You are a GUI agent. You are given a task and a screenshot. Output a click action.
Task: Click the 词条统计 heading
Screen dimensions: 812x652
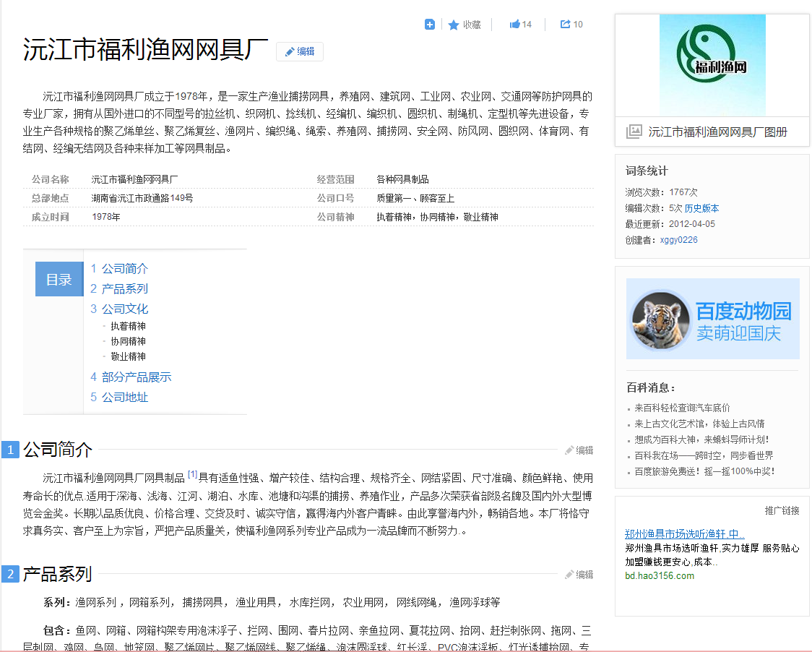click(647, 171)
